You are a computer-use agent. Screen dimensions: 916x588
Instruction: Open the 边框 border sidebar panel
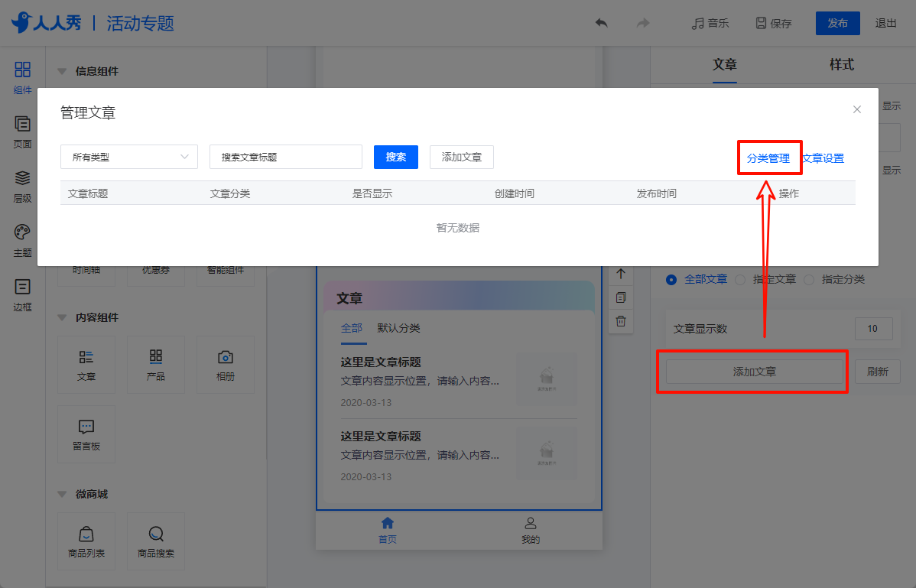click(x=22, y=295)
